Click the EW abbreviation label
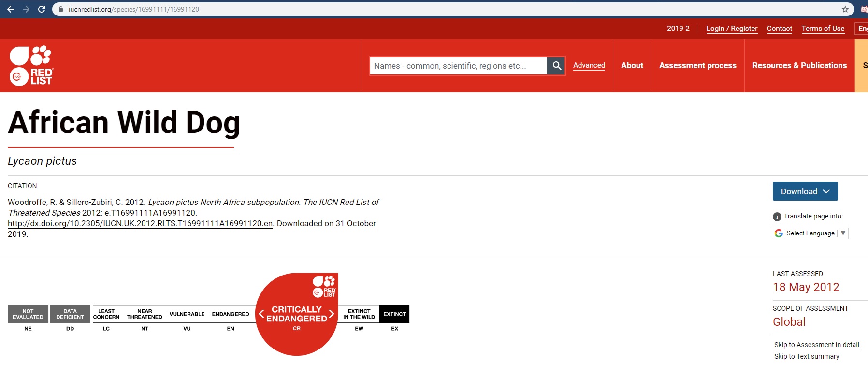The image size is (868, 378). coord(359,328)
